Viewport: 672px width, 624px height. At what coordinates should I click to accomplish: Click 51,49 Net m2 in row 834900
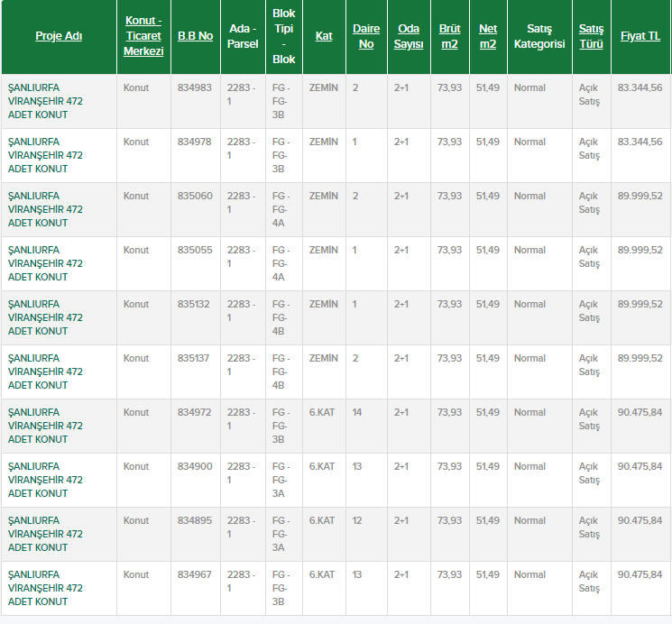click(488, 466)
